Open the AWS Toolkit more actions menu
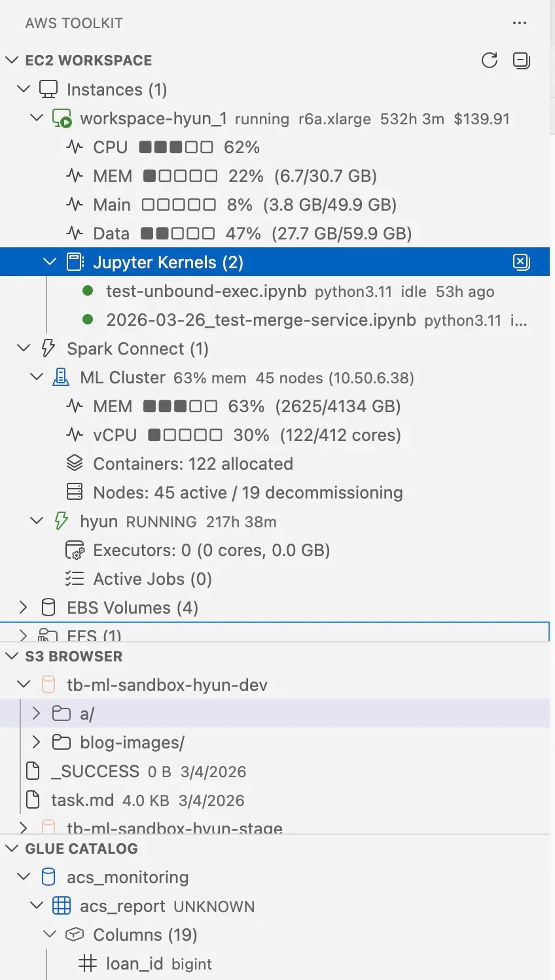Image resolution: width=555 pixels, height=980 pixels. pyautogui.click(x=520, y=23)
